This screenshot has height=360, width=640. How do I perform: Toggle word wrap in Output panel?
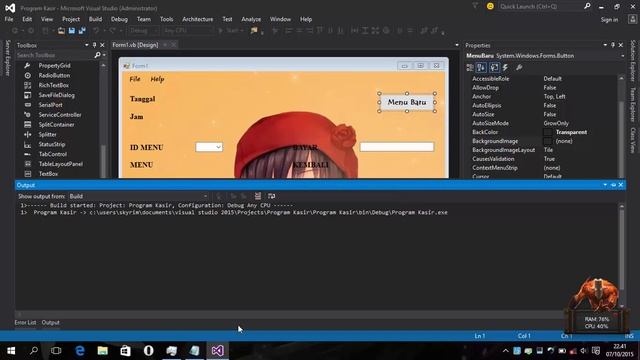click(x=271, y=196)
